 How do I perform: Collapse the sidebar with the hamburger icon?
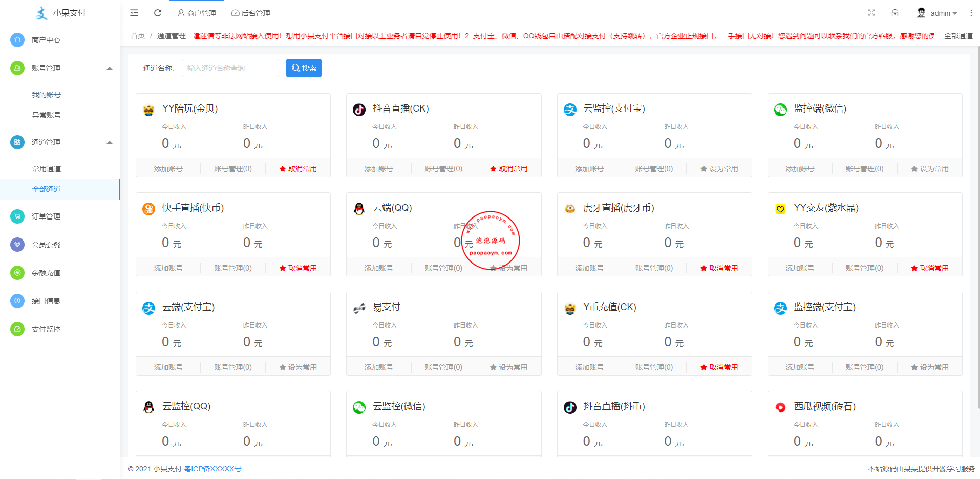pyautogui.click(x=134, y=13)
